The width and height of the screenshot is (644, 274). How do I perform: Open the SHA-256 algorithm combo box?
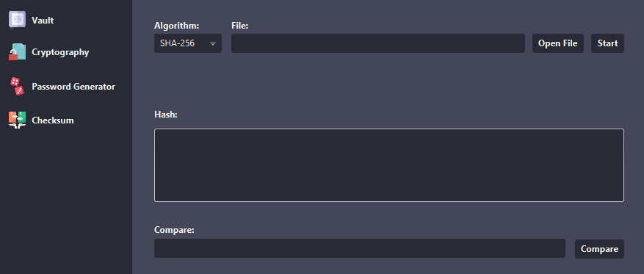click(188, 43)
